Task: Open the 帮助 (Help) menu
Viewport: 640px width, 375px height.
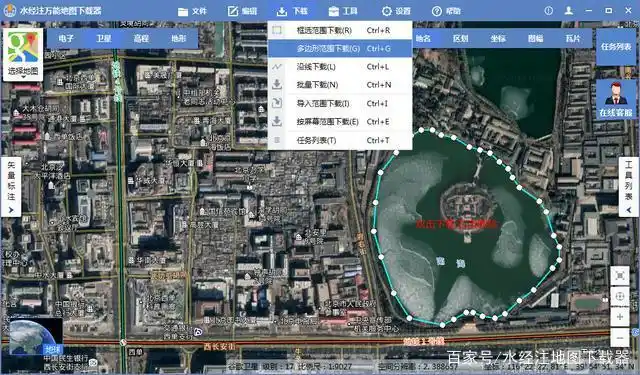Action: 446,11
